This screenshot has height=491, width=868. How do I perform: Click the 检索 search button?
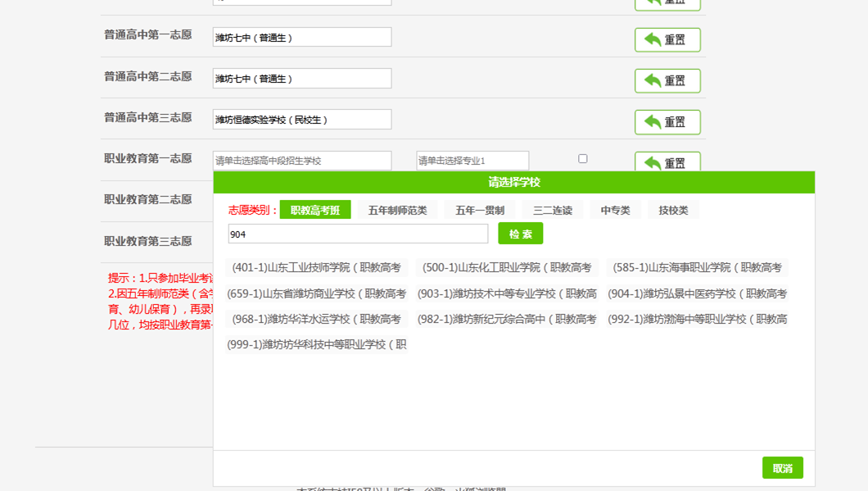click(520, 234)
